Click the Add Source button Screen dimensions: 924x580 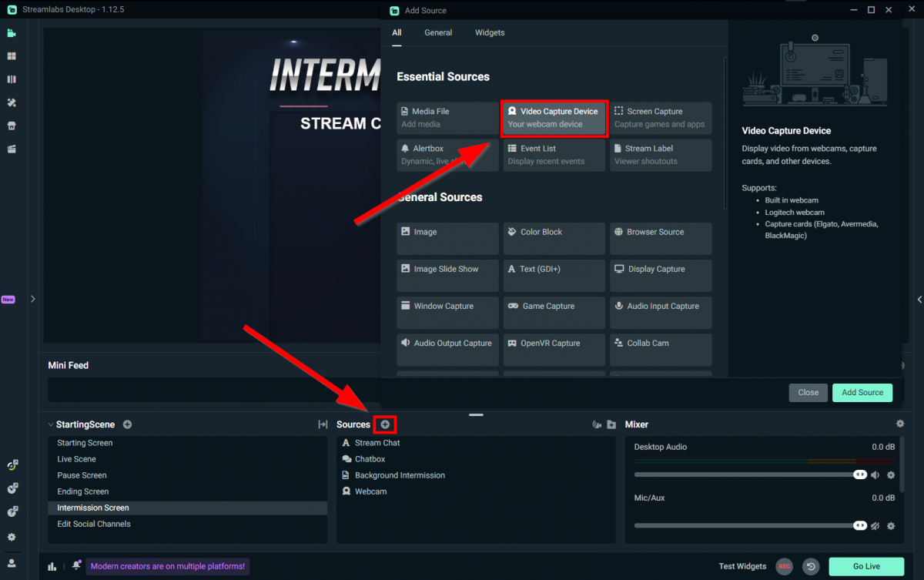coord(862,392)
